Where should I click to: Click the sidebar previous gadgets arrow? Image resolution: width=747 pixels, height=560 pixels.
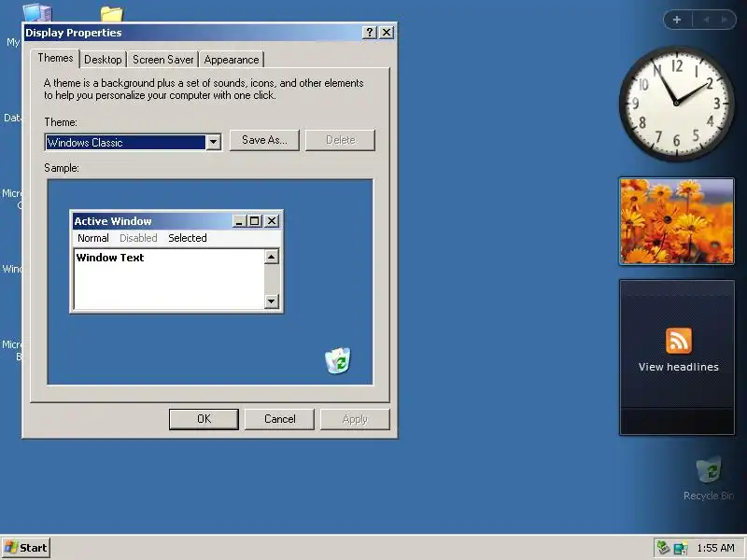click(x=706, y=20)
